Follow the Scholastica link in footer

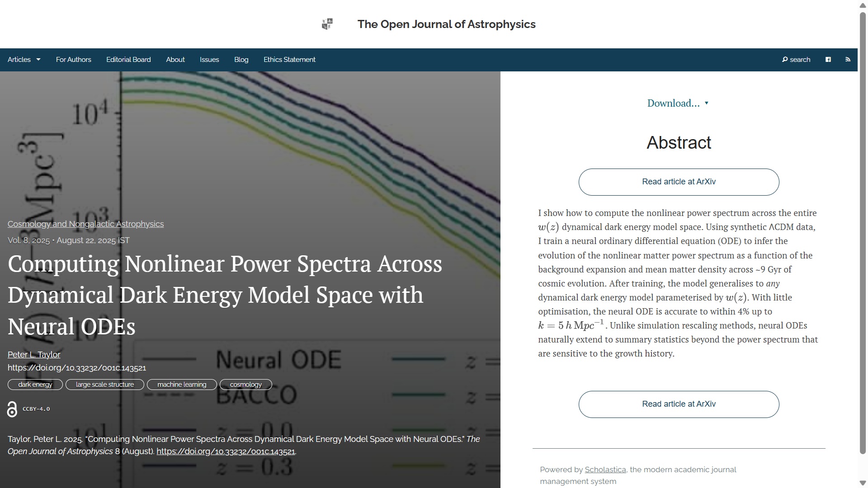[x=605, y=469]
